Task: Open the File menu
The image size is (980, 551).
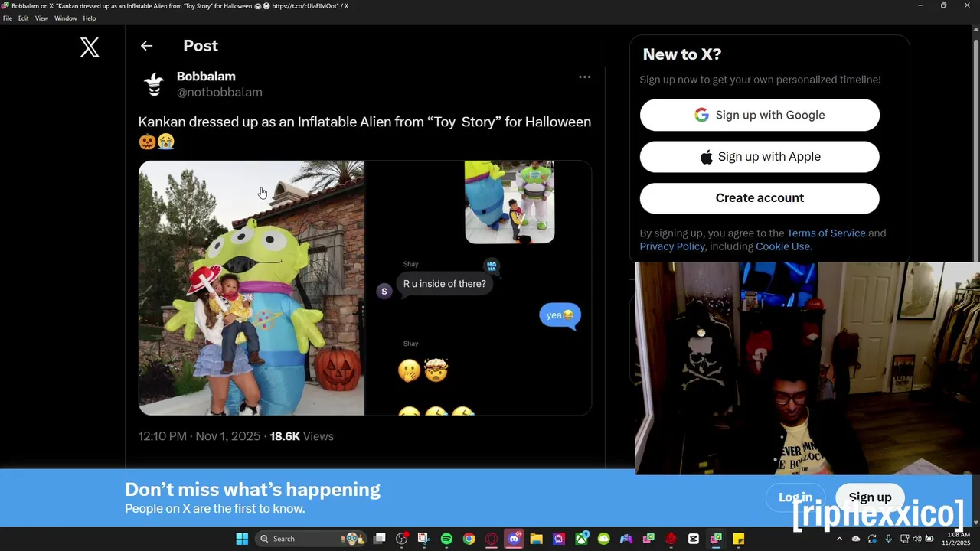Action: pos(8,18)
